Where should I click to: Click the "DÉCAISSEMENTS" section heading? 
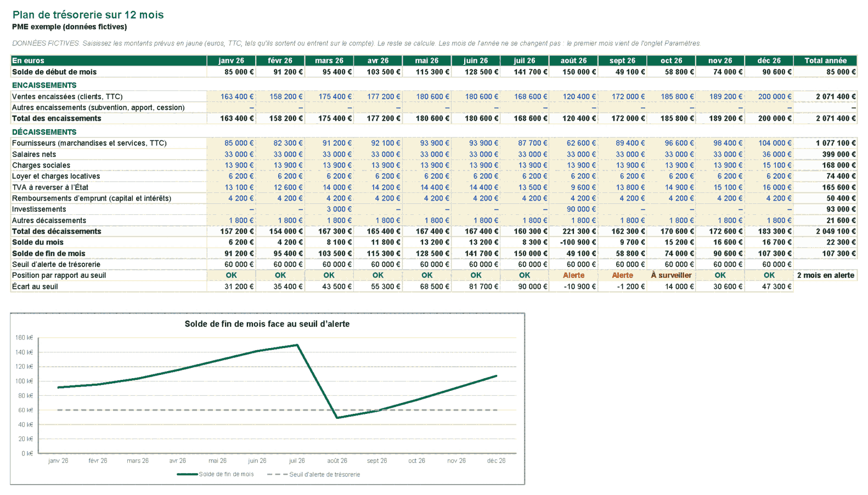point(44,132)
